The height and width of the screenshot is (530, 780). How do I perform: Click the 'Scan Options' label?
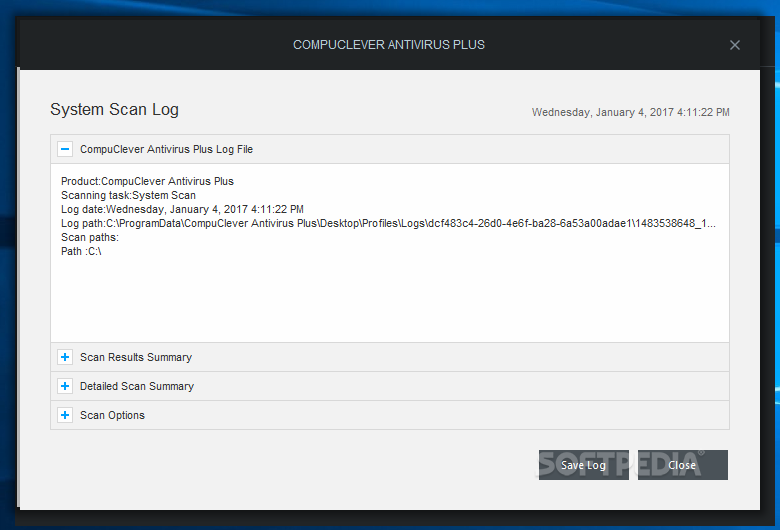pyautogui.click(x=112, y=415)
